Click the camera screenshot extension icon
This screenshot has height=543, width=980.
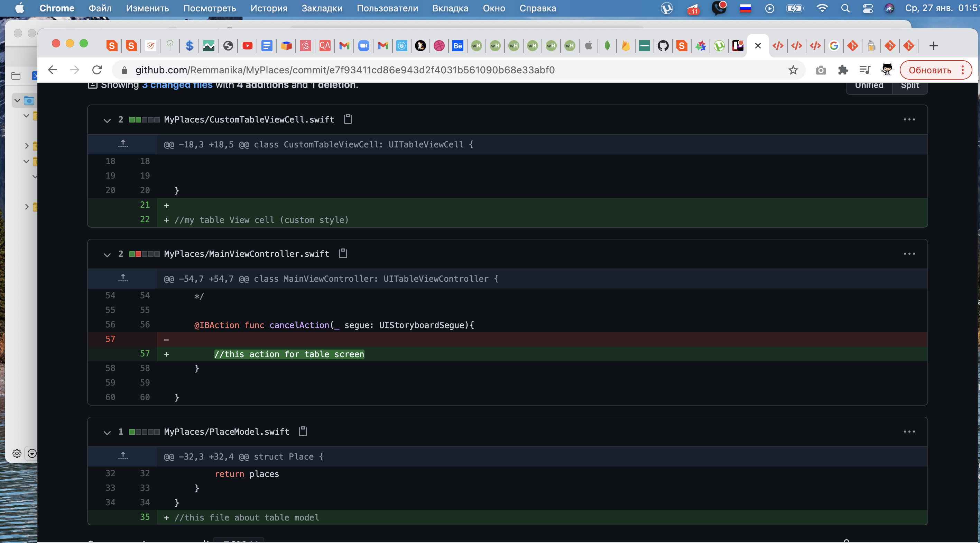(x=821, y=70)
